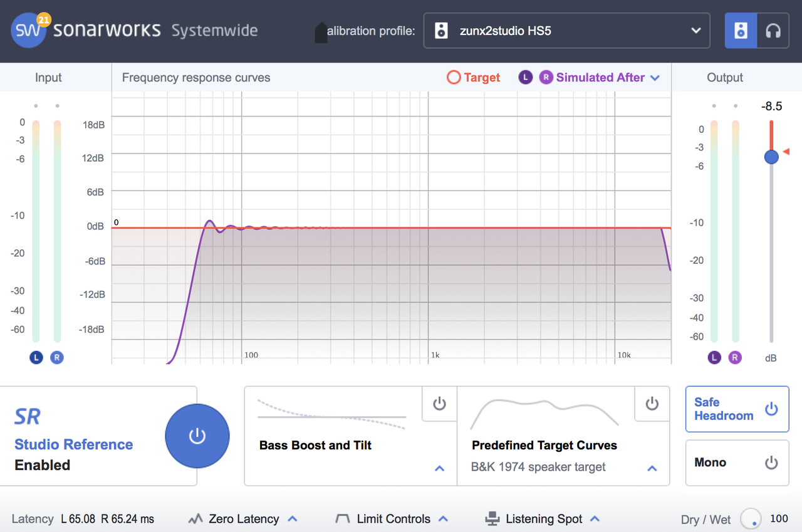Click the Target curve legend circle
The image size is (802, 532).
454,78
